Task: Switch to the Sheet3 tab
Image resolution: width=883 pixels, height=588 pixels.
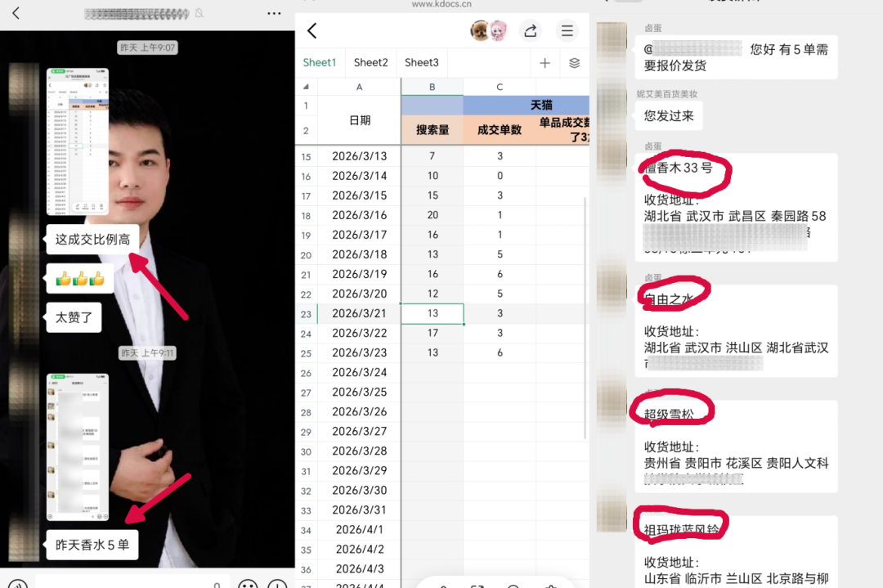Action: tap(421, 62)
